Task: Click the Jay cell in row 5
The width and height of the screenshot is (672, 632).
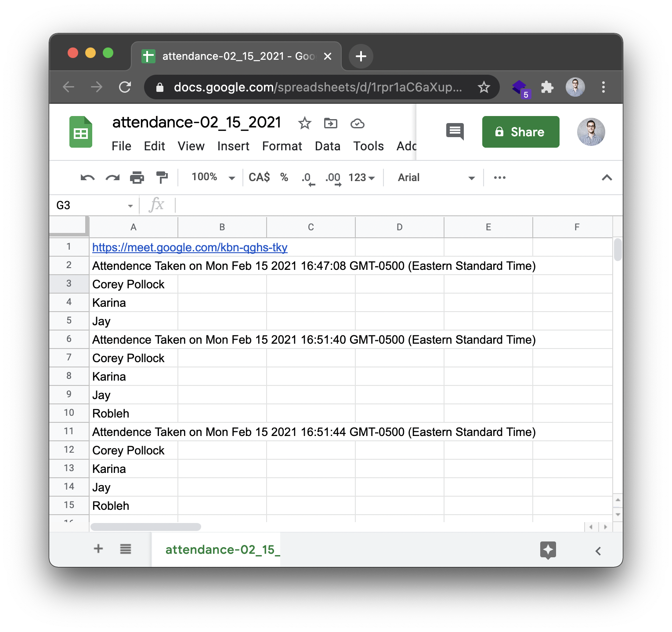Action: click(134, 321)
